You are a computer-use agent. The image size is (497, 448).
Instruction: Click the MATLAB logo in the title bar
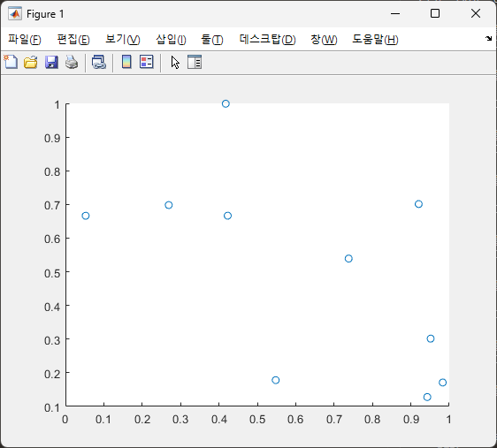[x=15, y=13]
